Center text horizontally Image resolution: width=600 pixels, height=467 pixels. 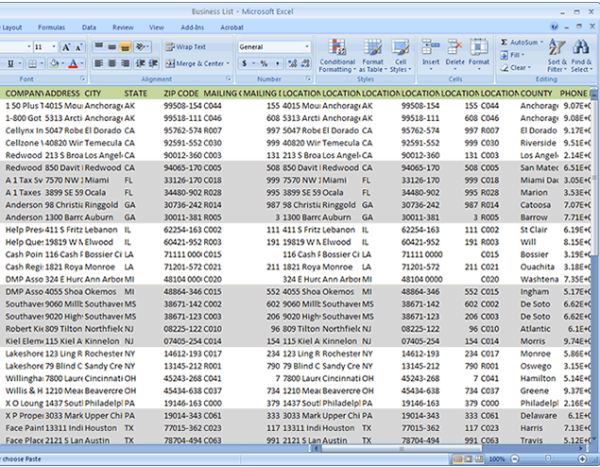pos(112,63)
